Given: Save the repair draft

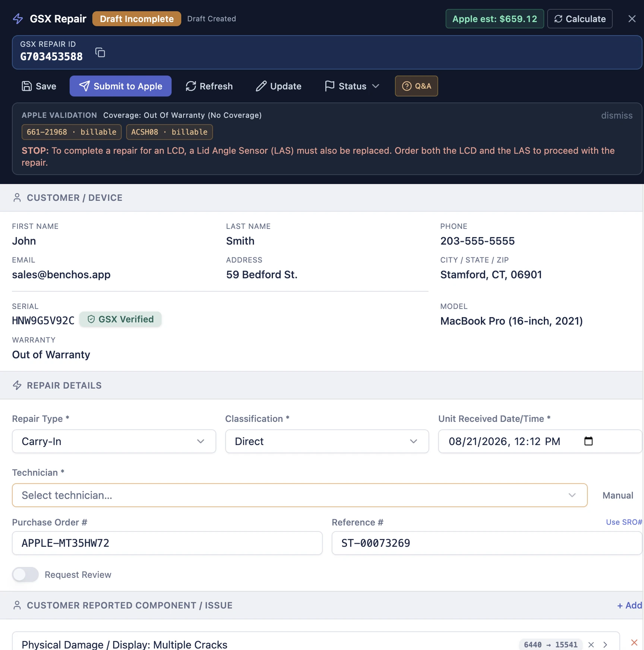Looking at the screenshot, I should [x=39, y=86].
